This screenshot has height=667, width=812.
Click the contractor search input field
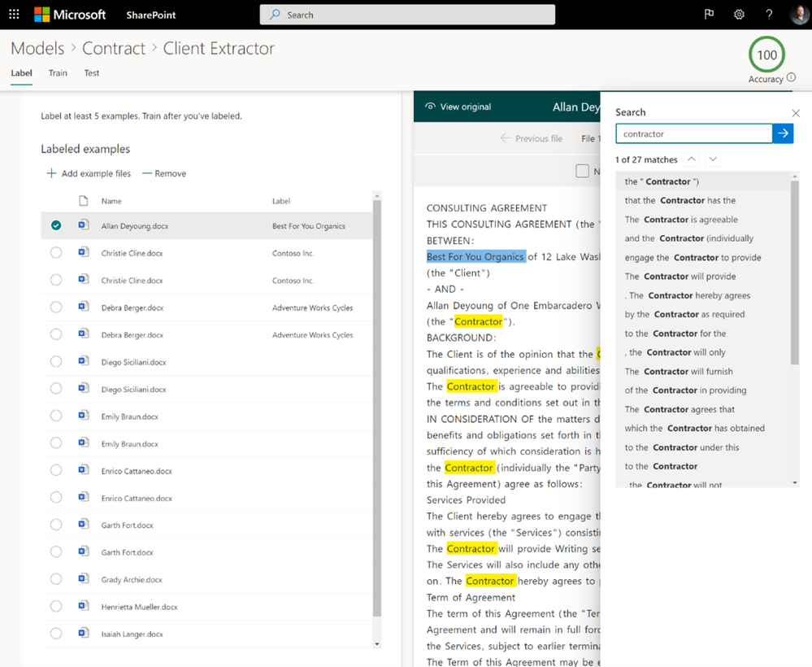694,133
